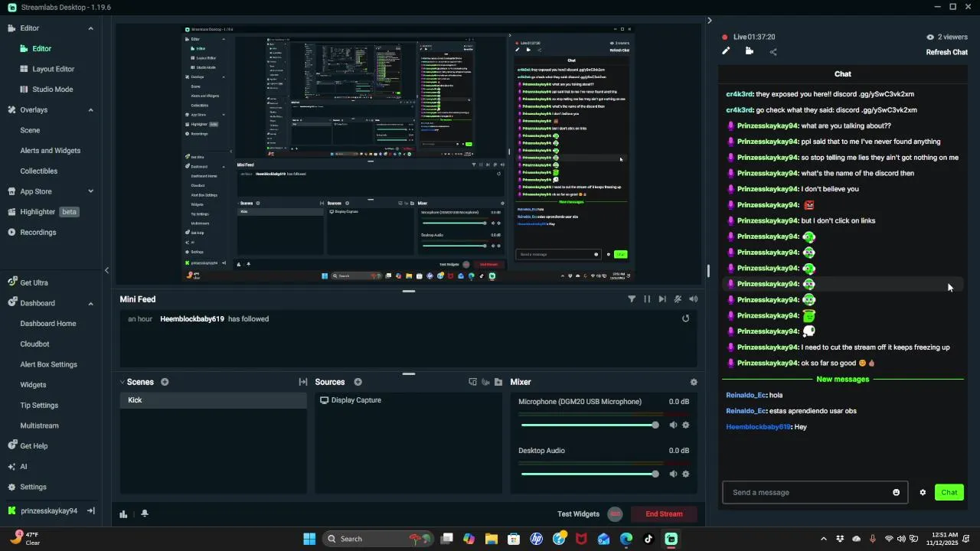The image size is (980, 551).
Task: Open scene transitions settings
Action: [303, 382]
